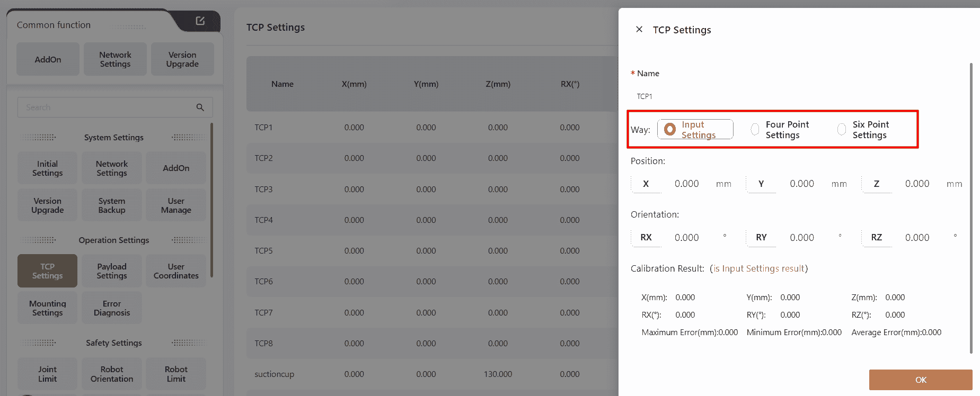This screenshot has height=396, width=980.
Task: Select the suctioncup row in TCP table
Action: click(274, 374)
